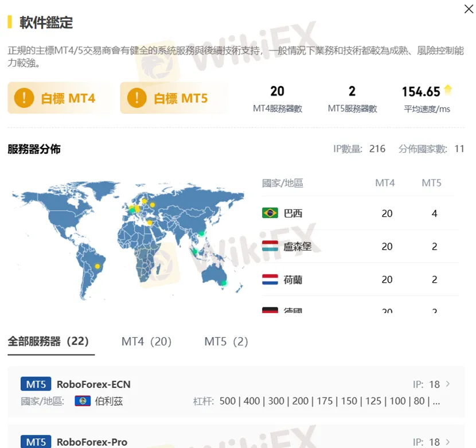Click the exclamation icon in 白標 MT4 badge
This screenshot has height=448, width=476.
point(24,98)
